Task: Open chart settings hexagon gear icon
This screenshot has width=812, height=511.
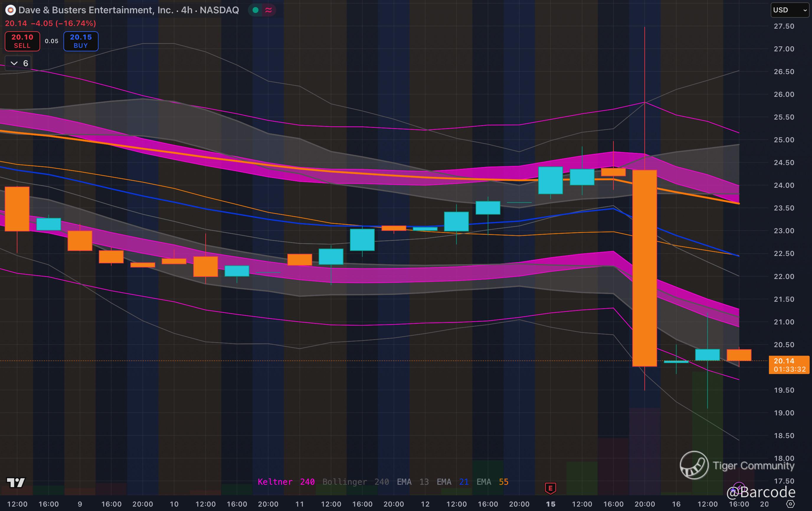Action: click(790, 504)
